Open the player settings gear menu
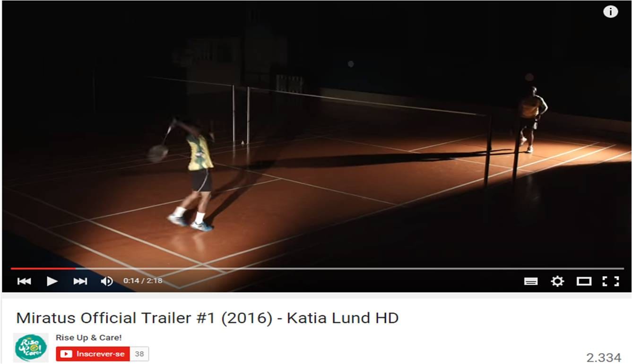The height and width of the screenshot is (364, 632). tap(557, 281)
